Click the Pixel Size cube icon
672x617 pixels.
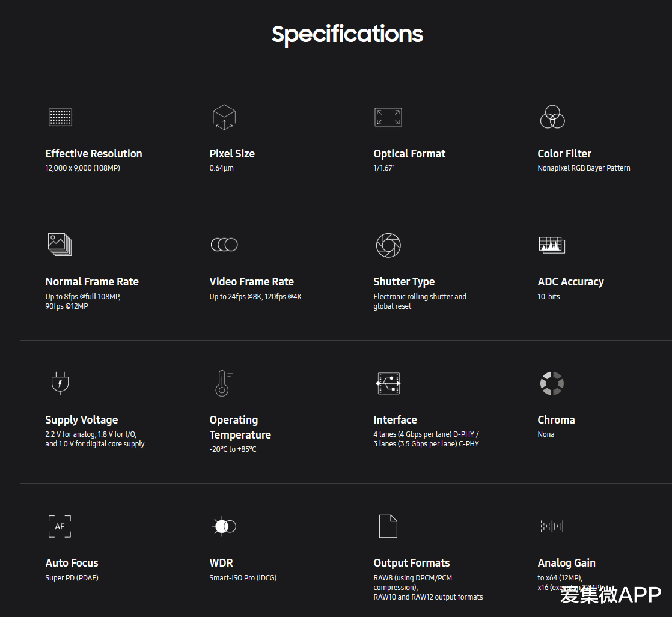coord(224,117)
